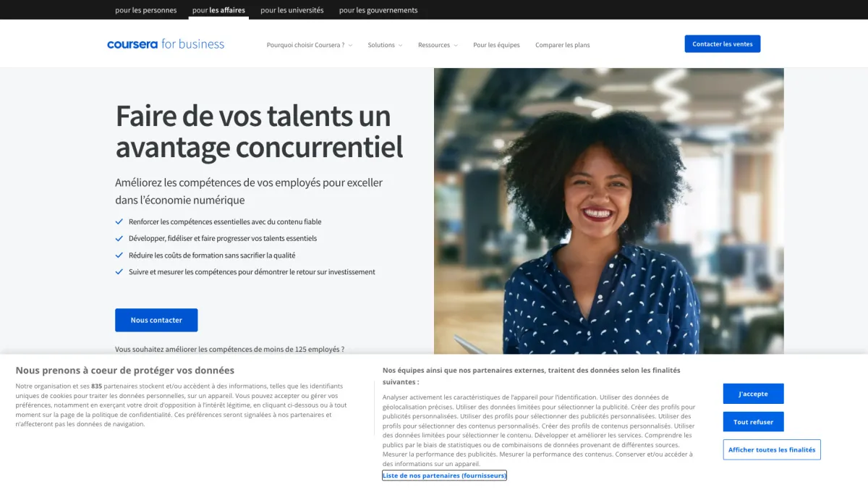868x490 pixels.
Task: Click checkmark icon beside Suivre et mesurer
Action: tap(119, 272)
